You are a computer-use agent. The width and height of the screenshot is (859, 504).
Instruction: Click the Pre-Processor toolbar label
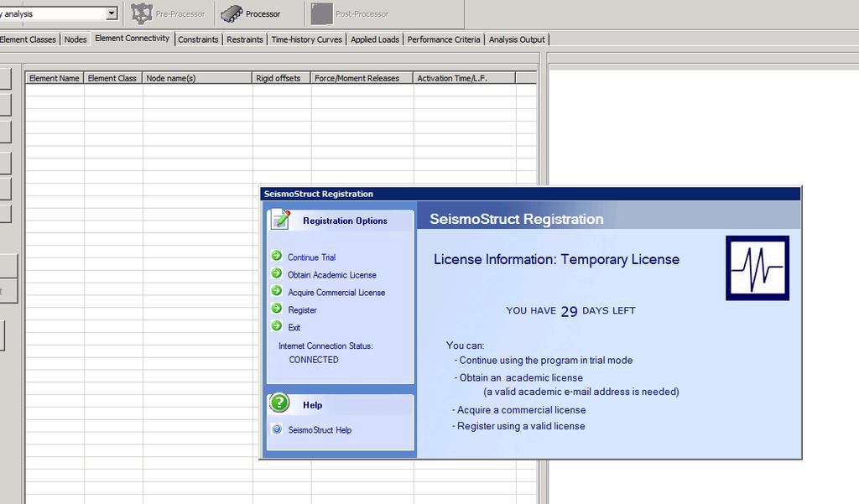(x=180, y=14)
